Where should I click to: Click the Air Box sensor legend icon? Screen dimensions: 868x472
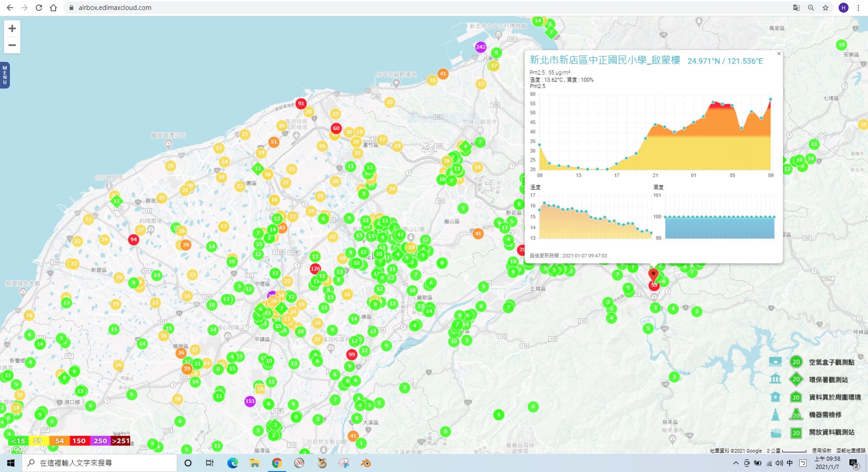pyautogui.click(x=775, y=362)
